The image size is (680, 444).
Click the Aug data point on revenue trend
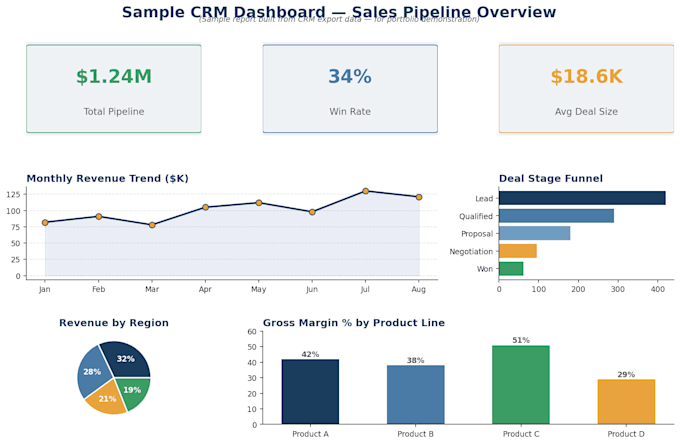(418, 197)
